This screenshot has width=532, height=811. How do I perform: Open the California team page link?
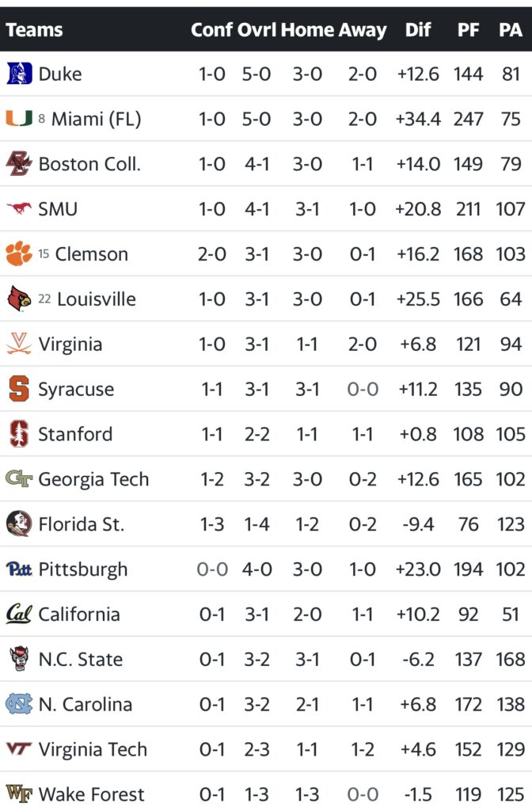(x=79, y=615)
